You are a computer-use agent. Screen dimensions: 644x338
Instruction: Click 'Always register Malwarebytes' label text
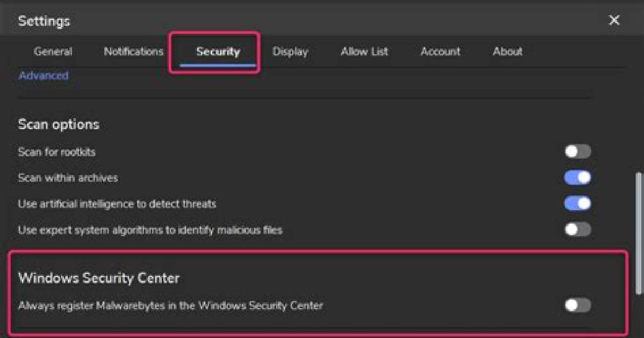pyautogui.click(x=171, y=306)
